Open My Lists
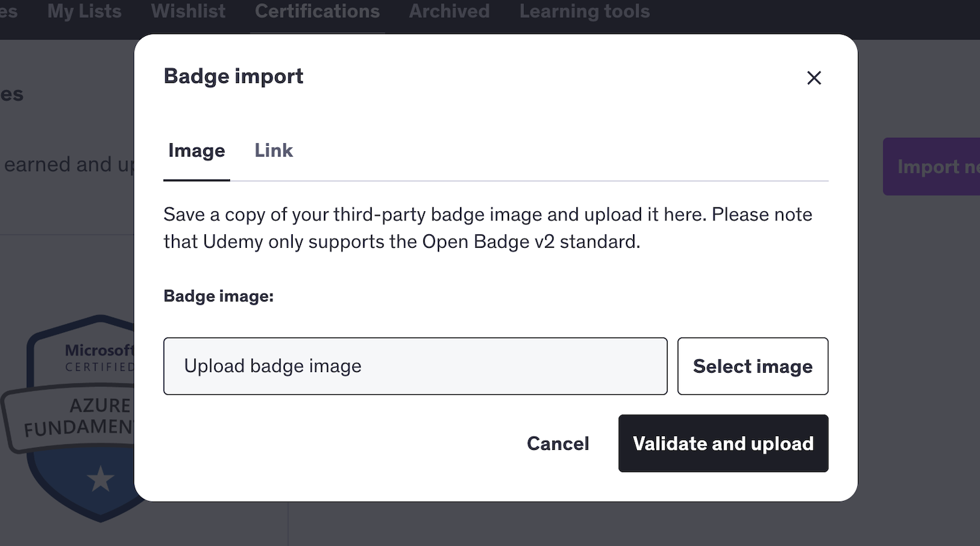The height and width of the screenshot is (546, 980). click(x=84, y=11)
